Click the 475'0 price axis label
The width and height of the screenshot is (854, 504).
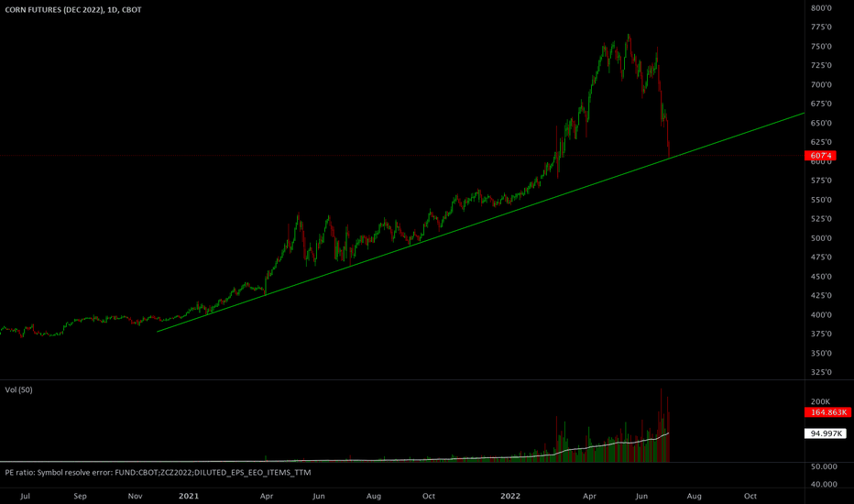(821, 257)
